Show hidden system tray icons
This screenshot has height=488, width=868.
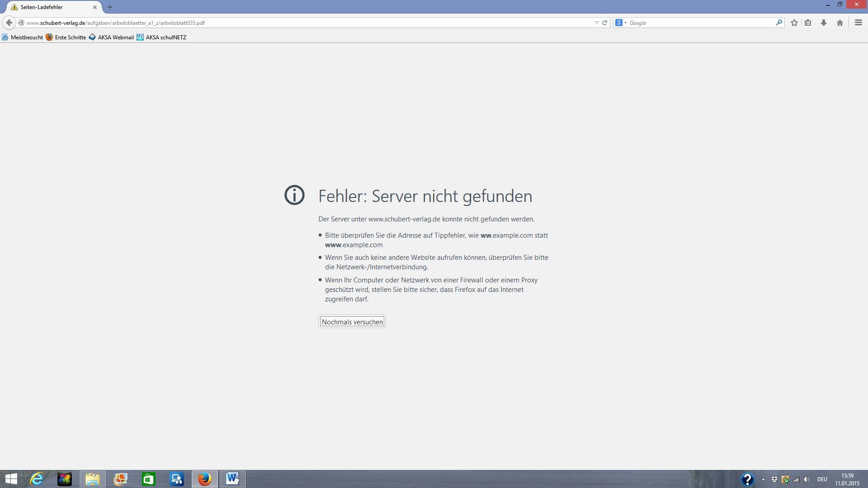pos(763,479)
